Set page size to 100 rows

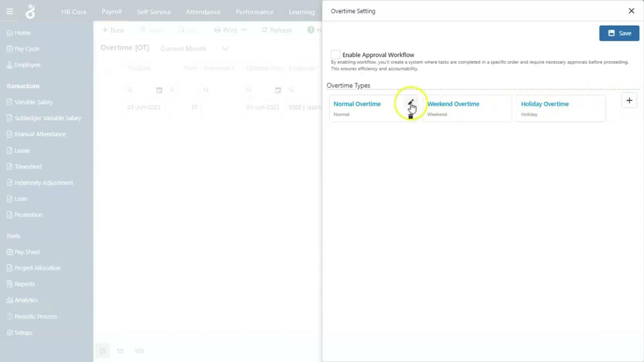(139, 351)
